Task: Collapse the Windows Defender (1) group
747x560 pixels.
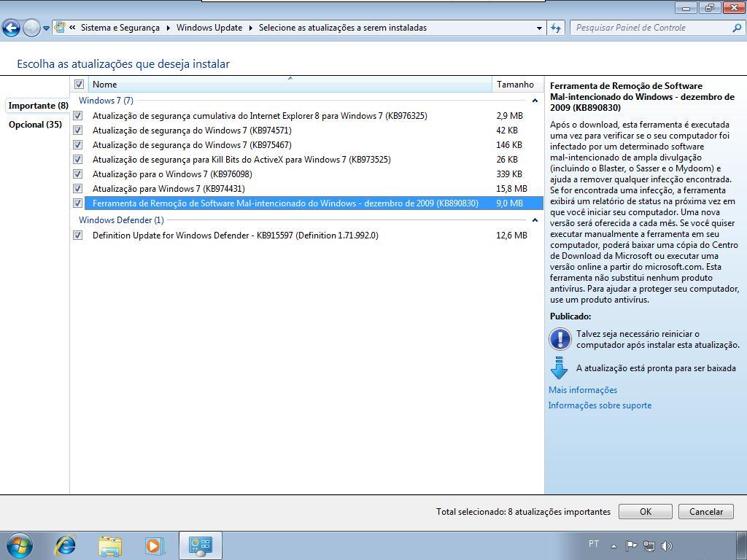Action: 535,220
